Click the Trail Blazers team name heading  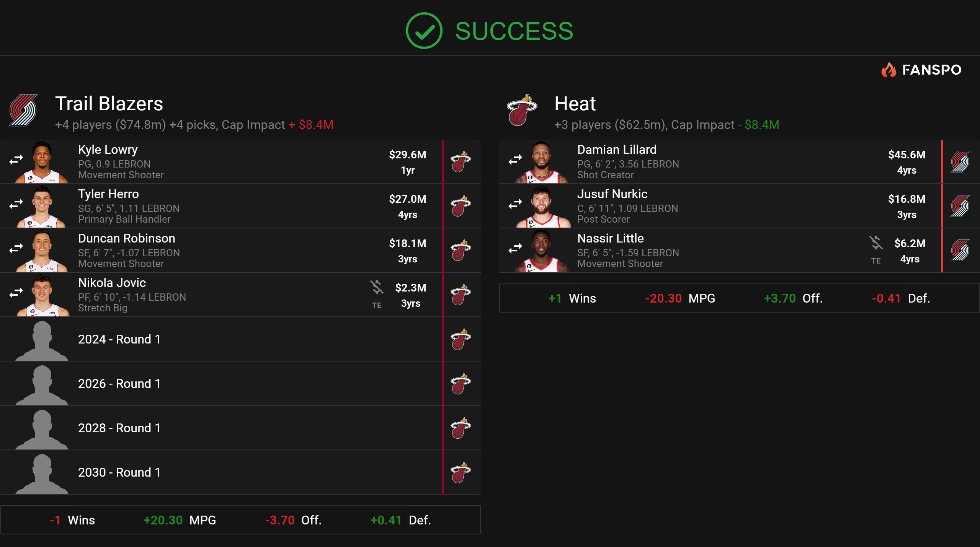click(x=109, y=104)
